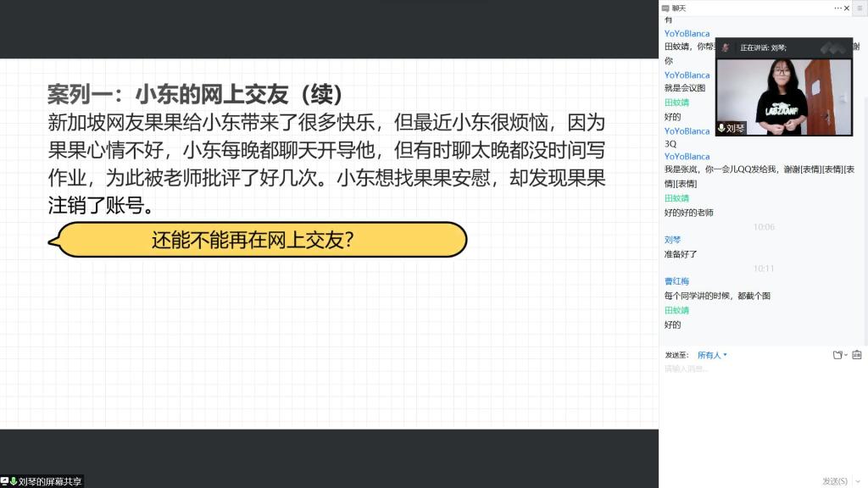Viewport: 868px width, 488px height.
Task: Click microphone icon on 刘琴 video label
Action: (x=721, y=129)
